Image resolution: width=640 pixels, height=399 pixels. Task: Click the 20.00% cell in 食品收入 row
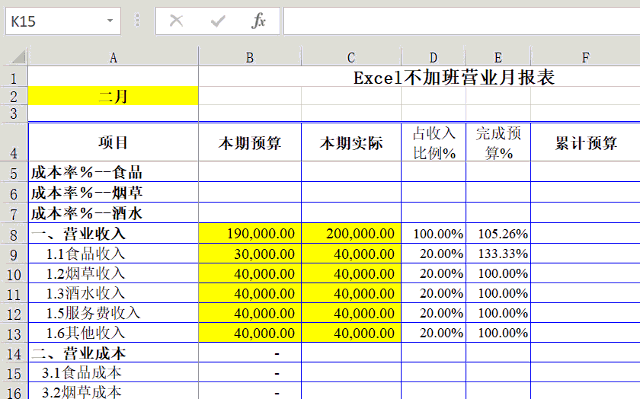tap(433, 254)
